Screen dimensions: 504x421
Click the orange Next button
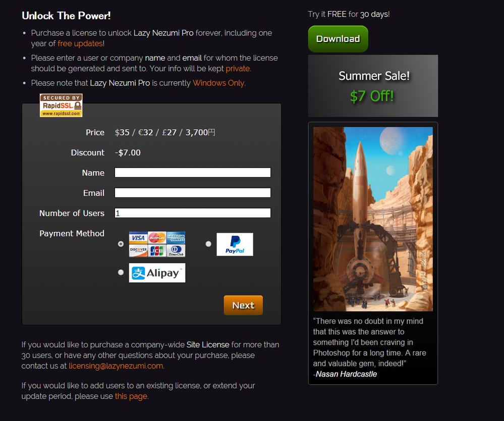[243, 305]
